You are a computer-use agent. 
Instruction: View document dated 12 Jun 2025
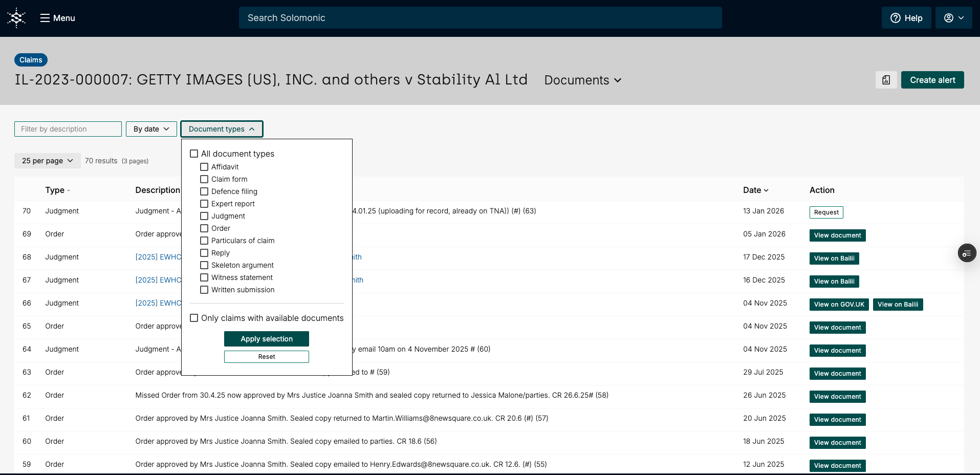(x=837, y=466)
